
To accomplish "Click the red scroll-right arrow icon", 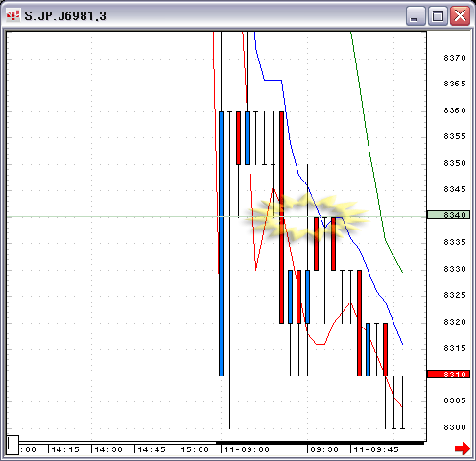I will [x=463, y=448].
